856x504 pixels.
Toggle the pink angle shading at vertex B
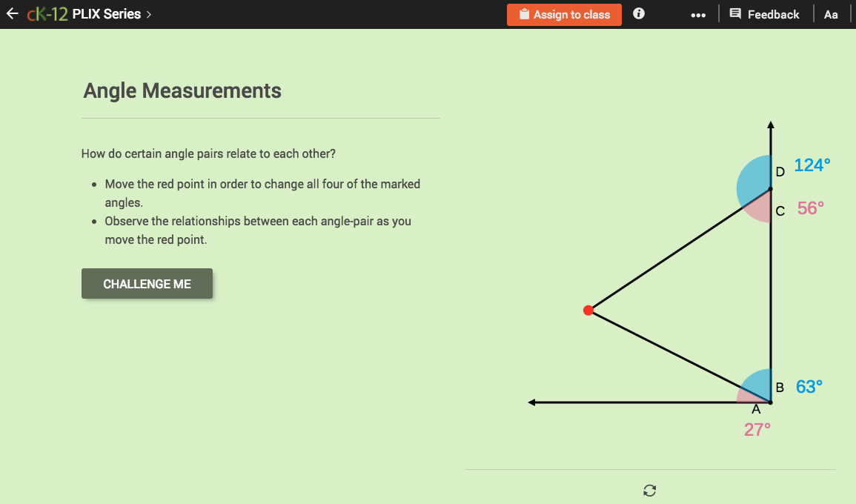(749, 396)
